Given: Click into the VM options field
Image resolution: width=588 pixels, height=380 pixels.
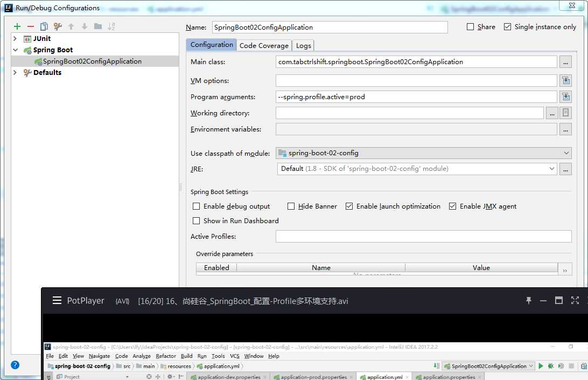Looking at the screenshot, I should point(416,80).
